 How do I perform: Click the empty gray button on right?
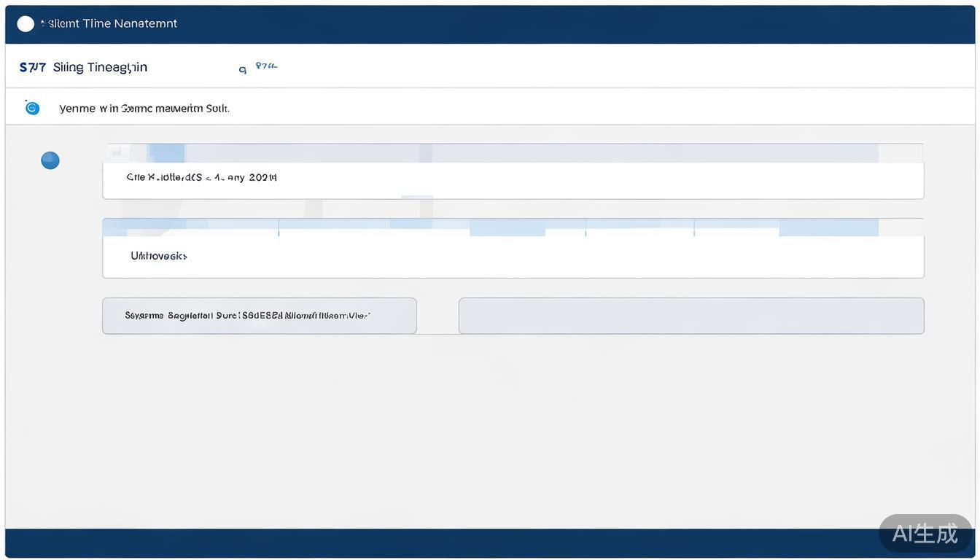click(691, 316)
